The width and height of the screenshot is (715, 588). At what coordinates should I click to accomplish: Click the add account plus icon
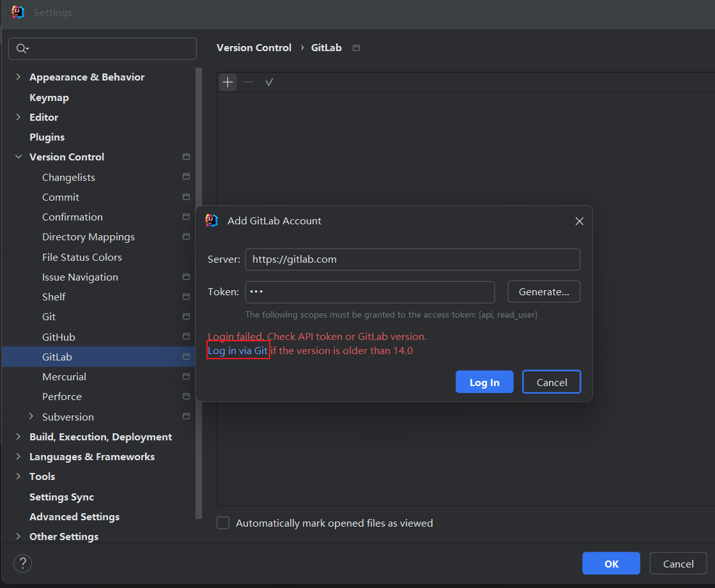click(x=227, y=82)
